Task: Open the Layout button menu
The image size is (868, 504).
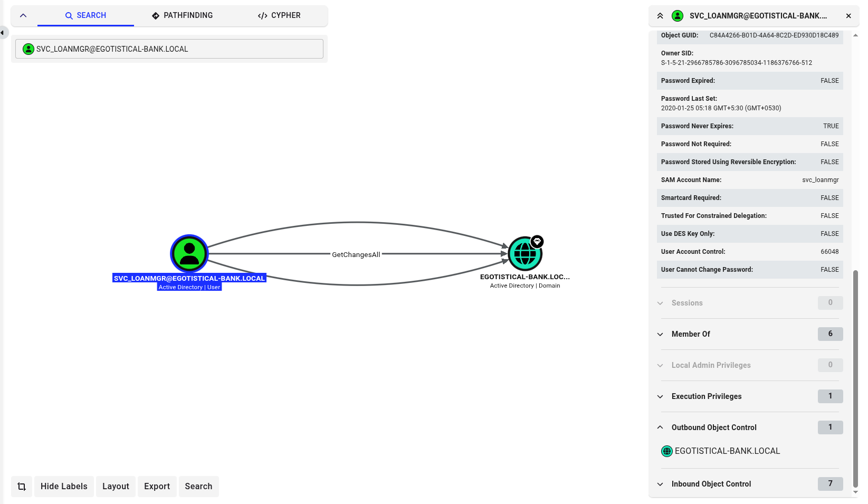Action: click(116, 487)
